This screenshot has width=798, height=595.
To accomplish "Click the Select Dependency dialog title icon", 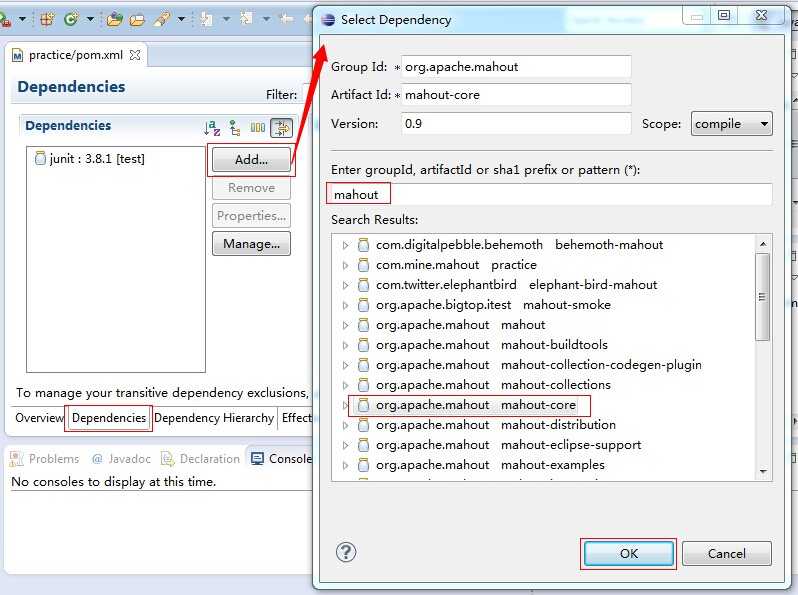I will tap(328, 20).
